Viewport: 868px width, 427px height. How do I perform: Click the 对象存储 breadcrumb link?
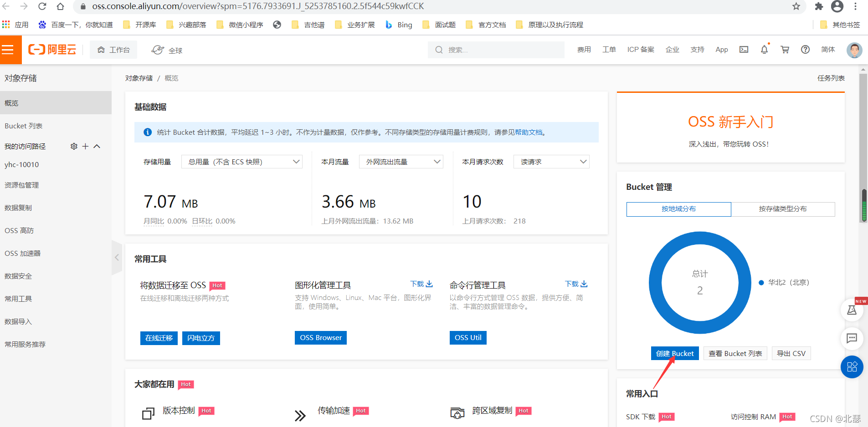[x=139, y=78]
